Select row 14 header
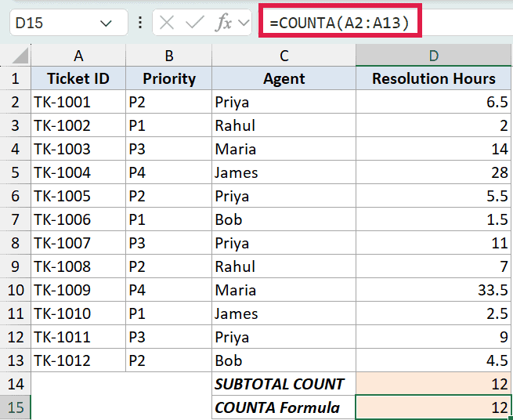The width and height of the screenshot is (513, 420). click(x=16, y=384)
